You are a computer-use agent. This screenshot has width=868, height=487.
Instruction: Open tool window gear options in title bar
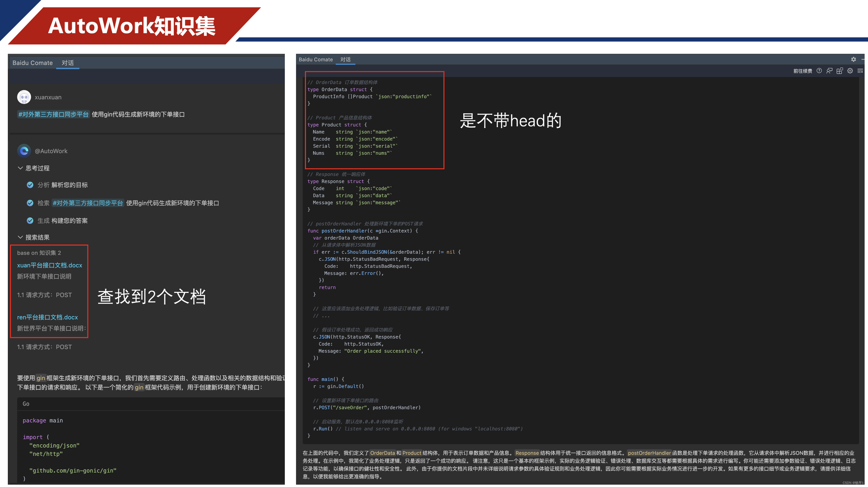point(854,59)
